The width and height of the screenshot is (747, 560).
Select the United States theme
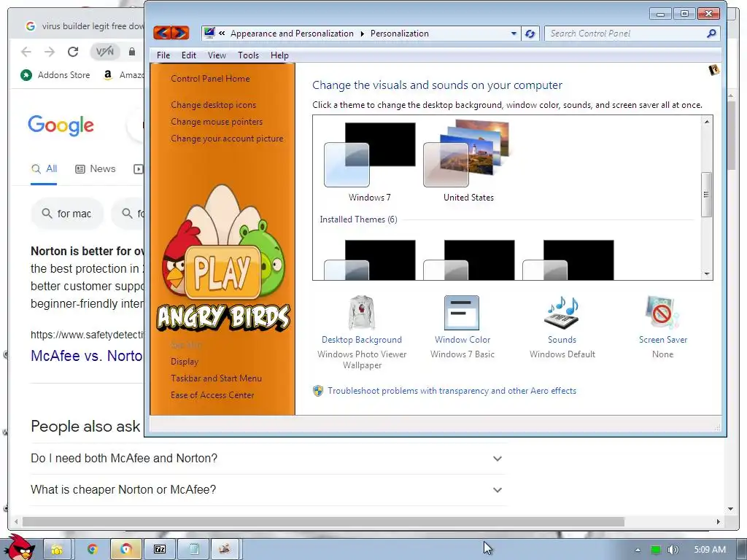tap(468, 162)
